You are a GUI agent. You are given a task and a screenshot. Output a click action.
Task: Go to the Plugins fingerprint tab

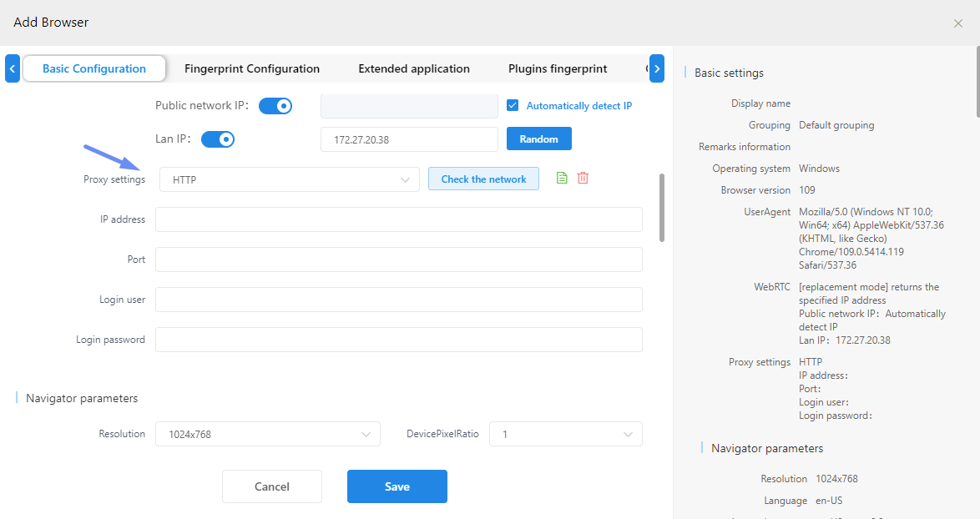click(557, 68)
